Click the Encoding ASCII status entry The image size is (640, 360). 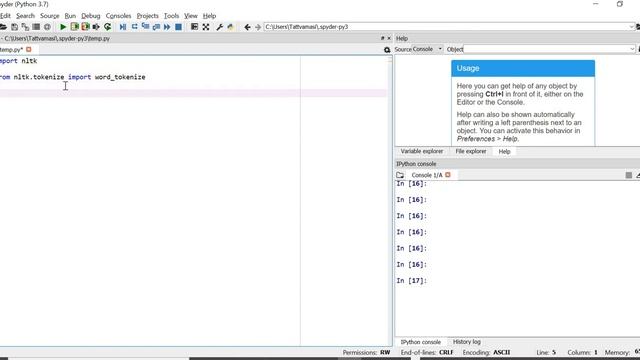486,353
